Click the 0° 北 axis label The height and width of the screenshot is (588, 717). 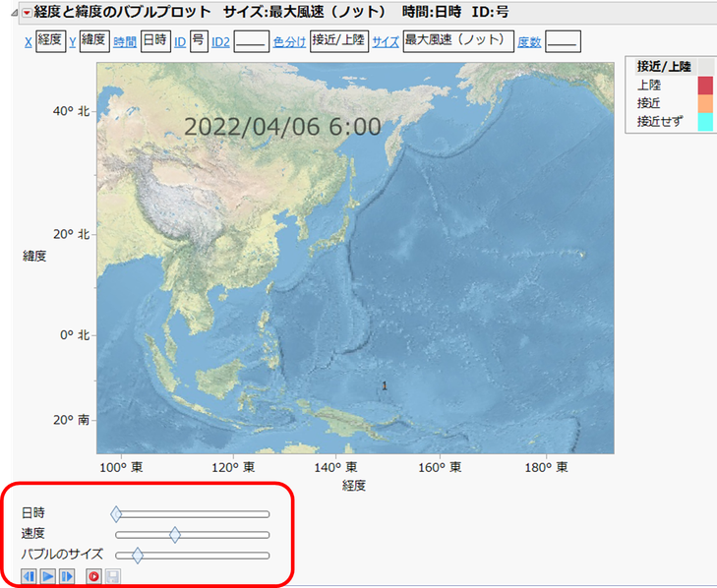(x=75, y=335)
